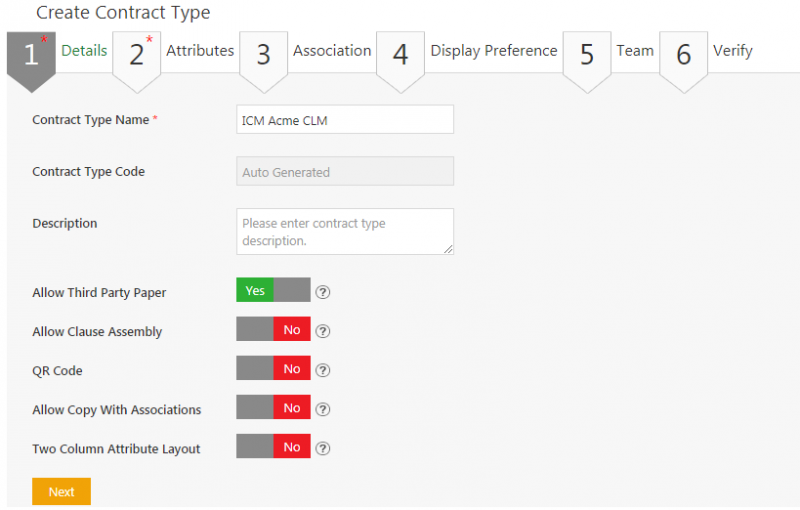Click help icon for Two Column Attribute Layout

(x=322, y=448)
